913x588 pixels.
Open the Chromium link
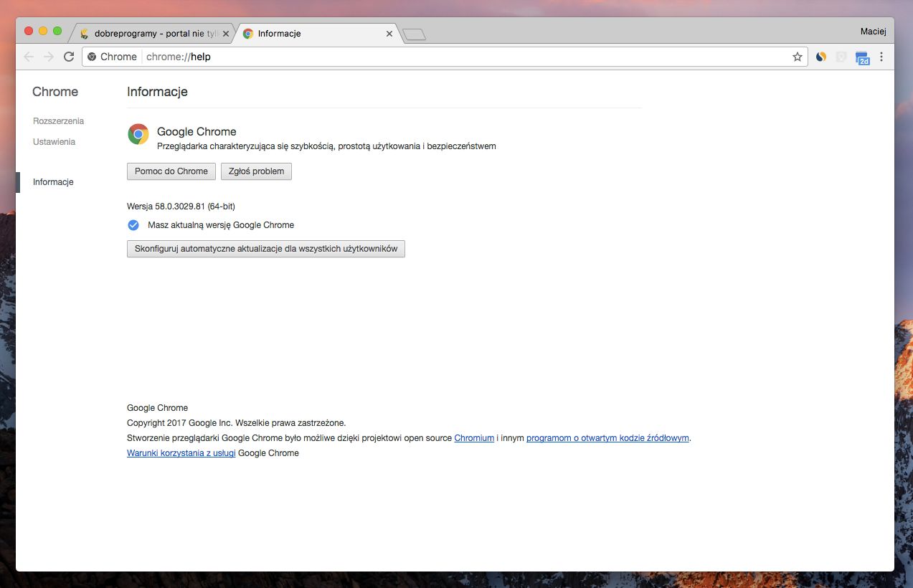point(474,437)
